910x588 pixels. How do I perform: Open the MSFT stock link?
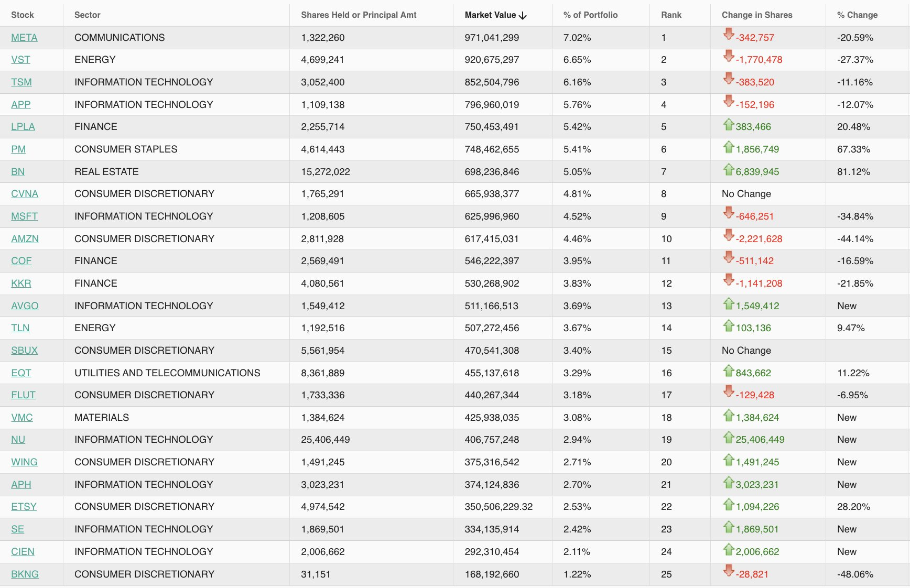[x=24, y=216]
